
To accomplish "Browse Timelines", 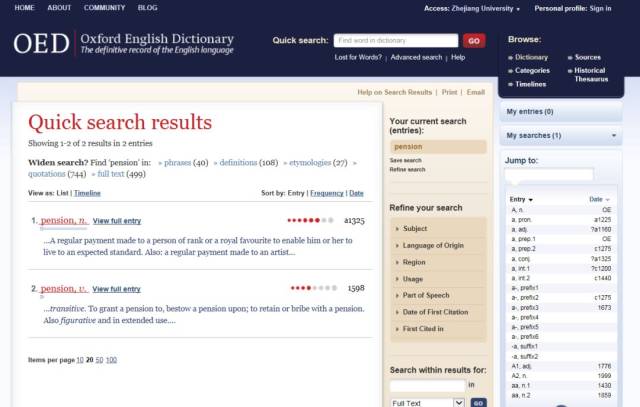I will coord(530,84).
